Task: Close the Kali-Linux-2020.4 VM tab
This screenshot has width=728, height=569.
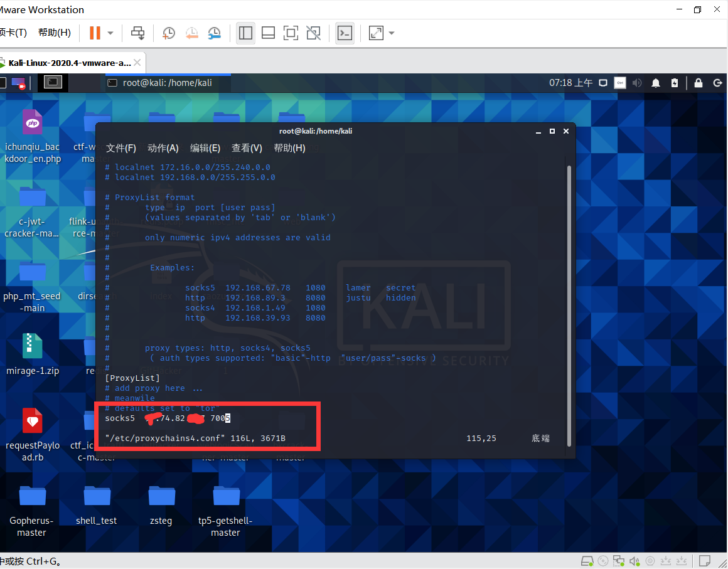Action: (137, 62)
